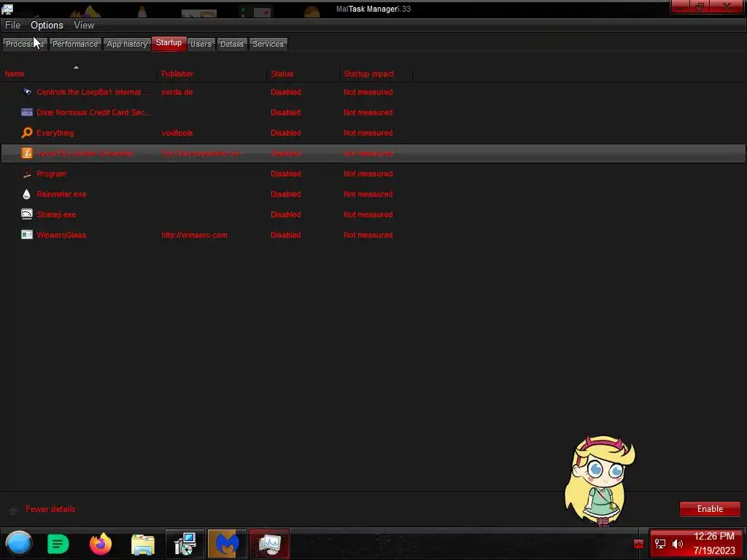Open File Explorer from the taskbar
This screenshot has height=560, width=747.
(143, 544)
